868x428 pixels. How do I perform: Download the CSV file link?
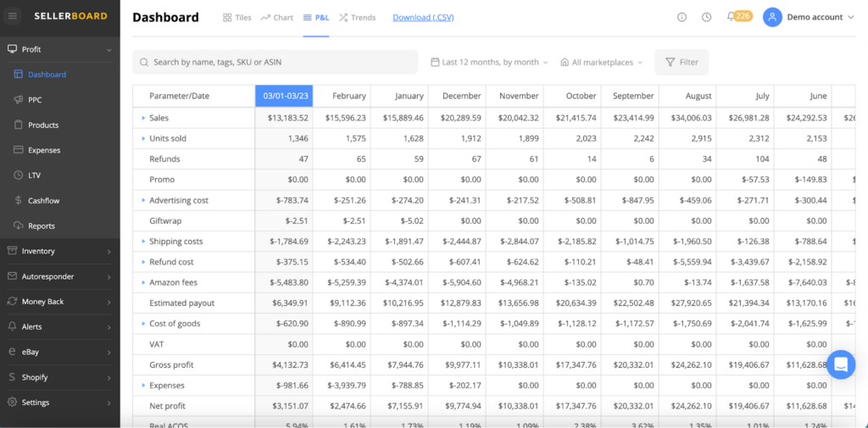423,18
